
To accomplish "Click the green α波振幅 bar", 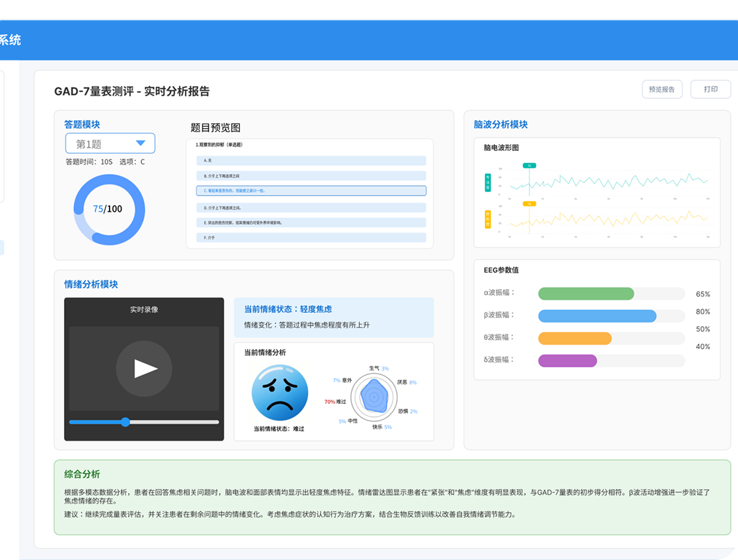I will pos(585,294).
